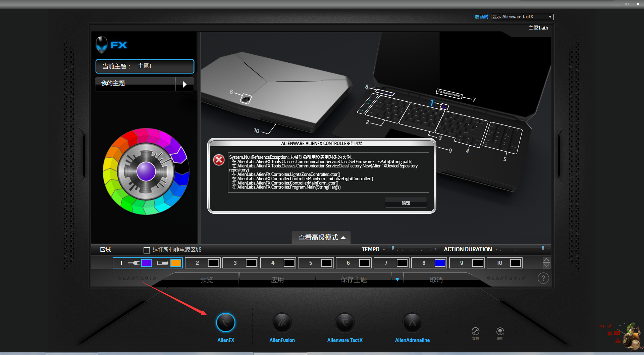The image size is (644, 355).
Task: Open the startup display dropdown
Action: (x=522, y=17)
